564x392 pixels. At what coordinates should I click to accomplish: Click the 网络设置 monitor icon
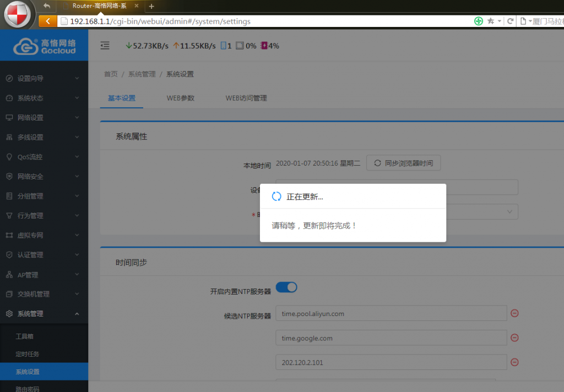tap(9, 118)
